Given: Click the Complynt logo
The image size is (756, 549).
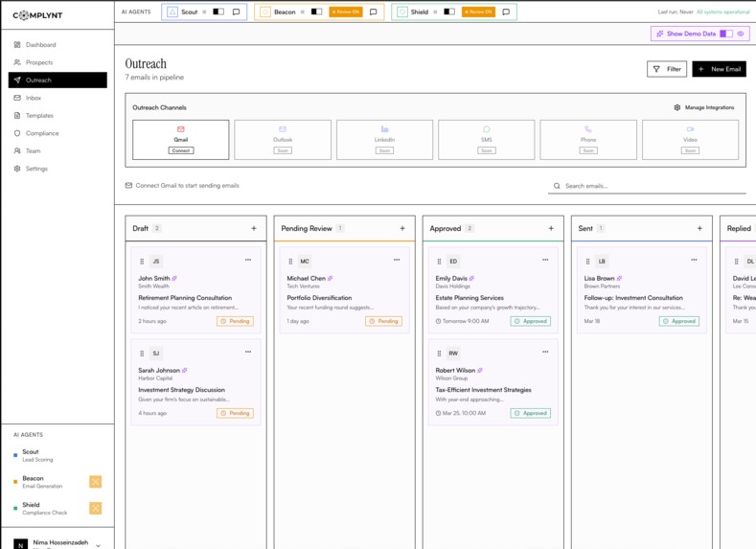Looking at the screenshot, I should coord(37,15).
